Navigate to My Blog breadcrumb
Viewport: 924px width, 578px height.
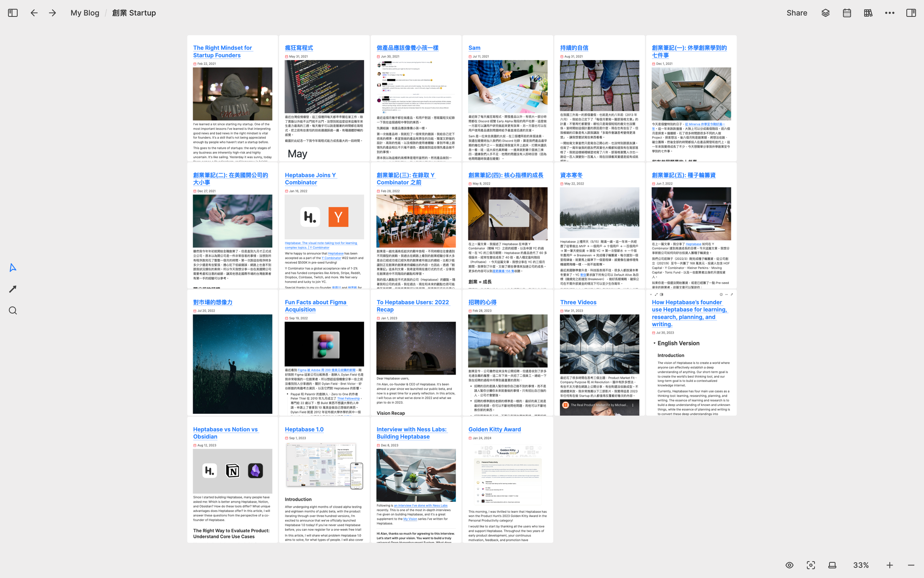tap(85, 13)
